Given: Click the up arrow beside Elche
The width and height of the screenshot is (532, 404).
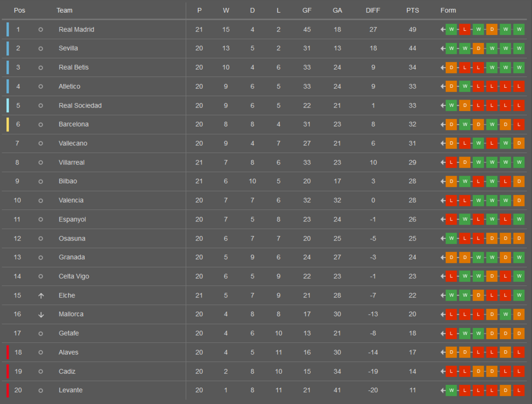Looking at the screenshot, I should pyautogui.click(x=41, y=296).
